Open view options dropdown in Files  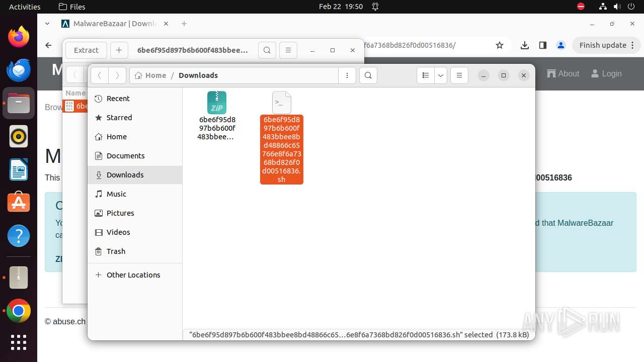click(441, 75)
